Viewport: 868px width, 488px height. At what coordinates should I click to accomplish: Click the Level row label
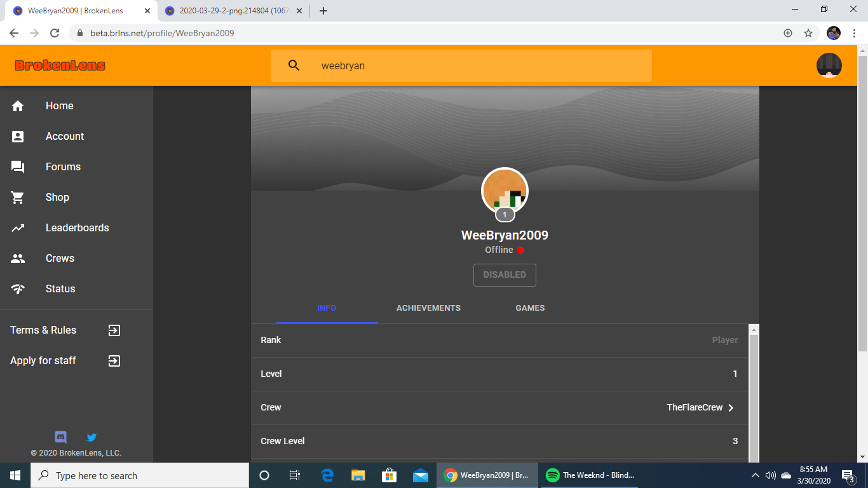(271, 374)
